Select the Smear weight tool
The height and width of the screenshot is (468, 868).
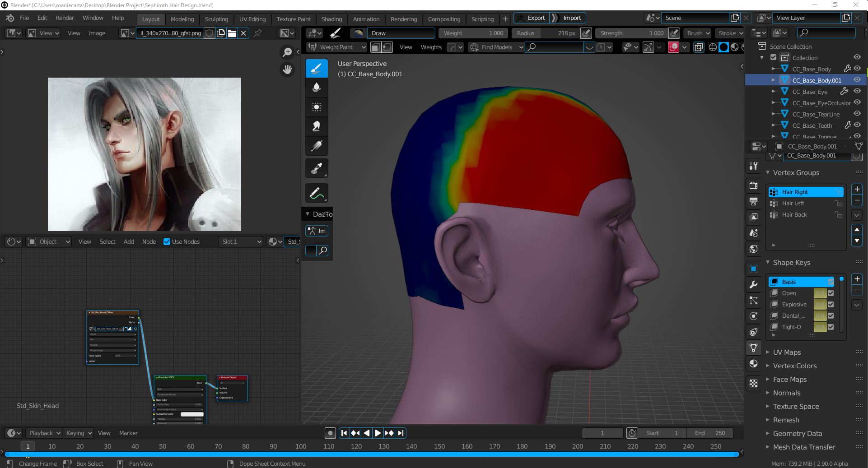point(317,126)
